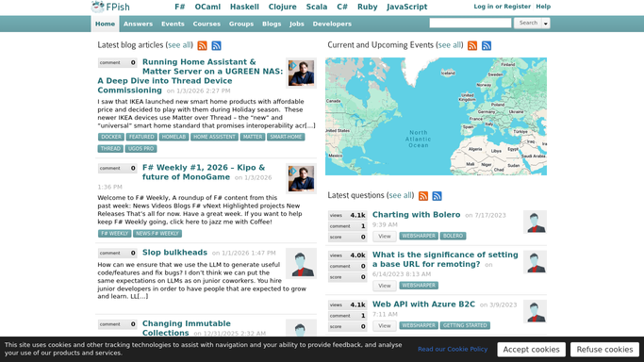This screenshot has height=362, width=644.
Task: Open the Read our Cookie Policy link
Action: [x=453, y=349]
